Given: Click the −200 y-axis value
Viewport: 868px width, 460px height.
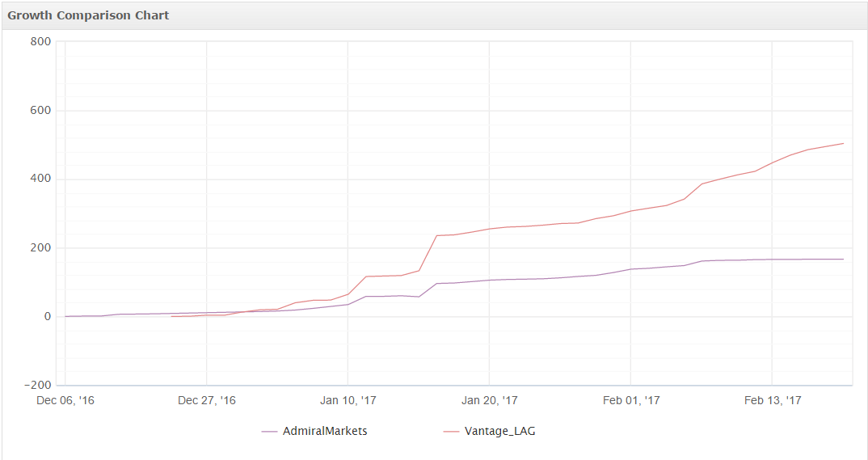Looking at the screenshot, I should (38, 386).
